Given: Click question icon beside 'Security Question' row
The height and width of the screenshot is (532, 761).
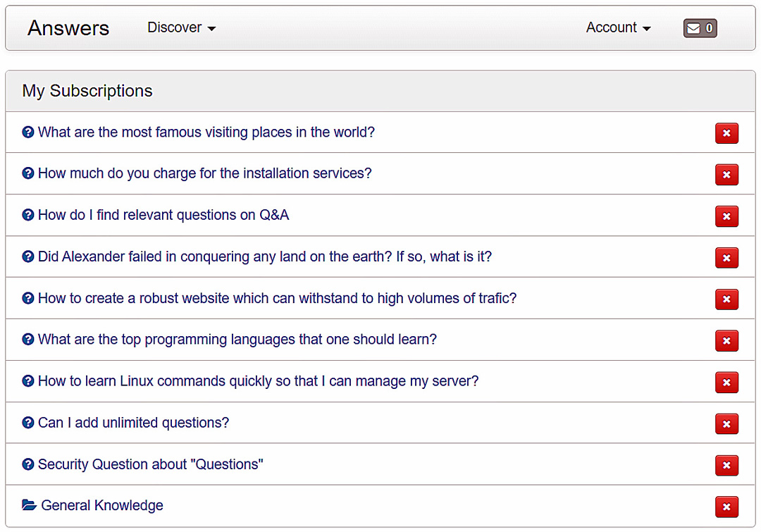Looking at the screenshot, I should [28, 464].
